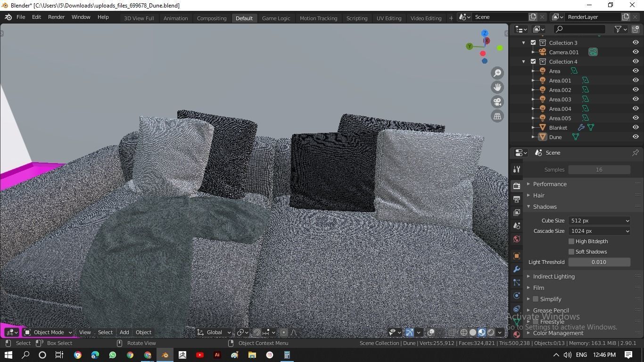
Task: Click the new collection icon in outliner
Action: coord(635,29)
